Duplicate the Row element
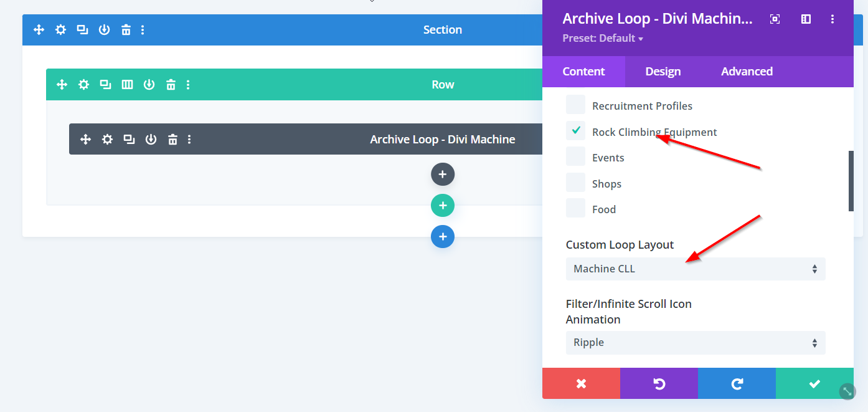This screenshot has height=412, width=868. (105, 85)
